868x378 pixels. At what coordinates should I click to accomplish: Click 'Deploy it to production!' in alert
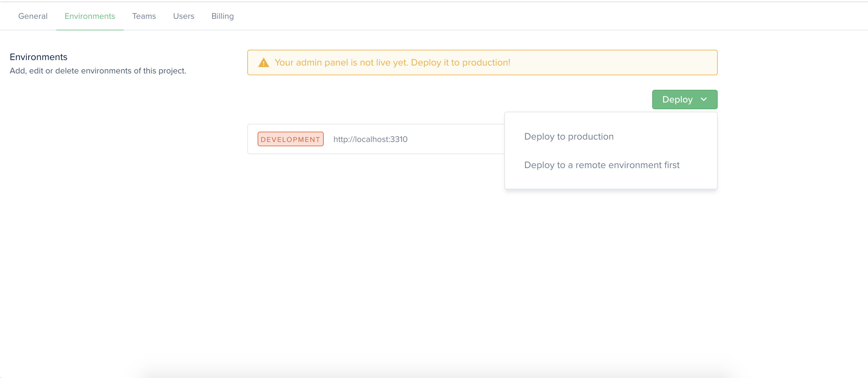point(460,63)
